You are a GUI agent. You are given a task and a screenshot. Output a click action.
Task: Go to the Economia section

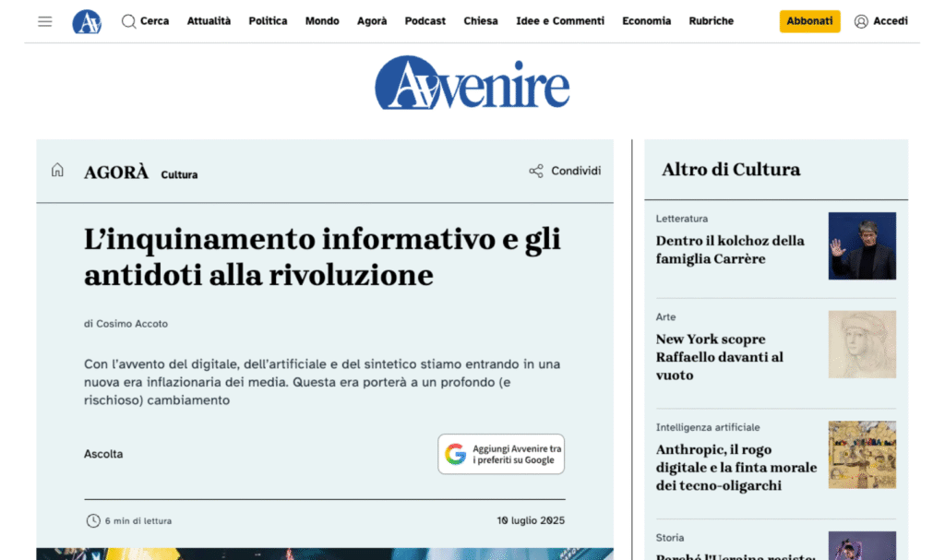pyautogui.click(x=646, y=21)
